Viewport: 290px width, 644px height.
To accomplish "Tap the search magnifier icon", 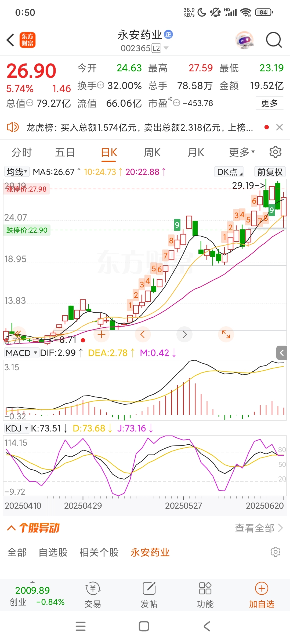I will click(274, 40).
